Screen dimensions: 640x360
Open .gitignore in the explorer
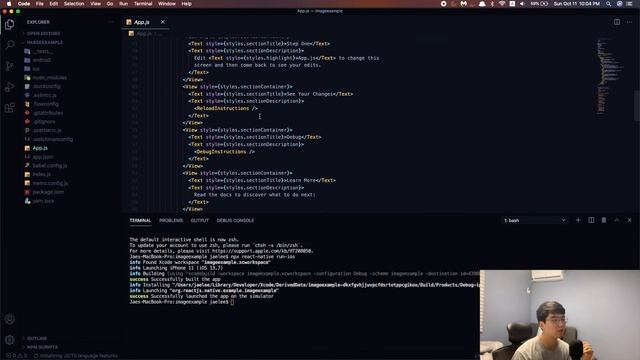pos(41,122)
